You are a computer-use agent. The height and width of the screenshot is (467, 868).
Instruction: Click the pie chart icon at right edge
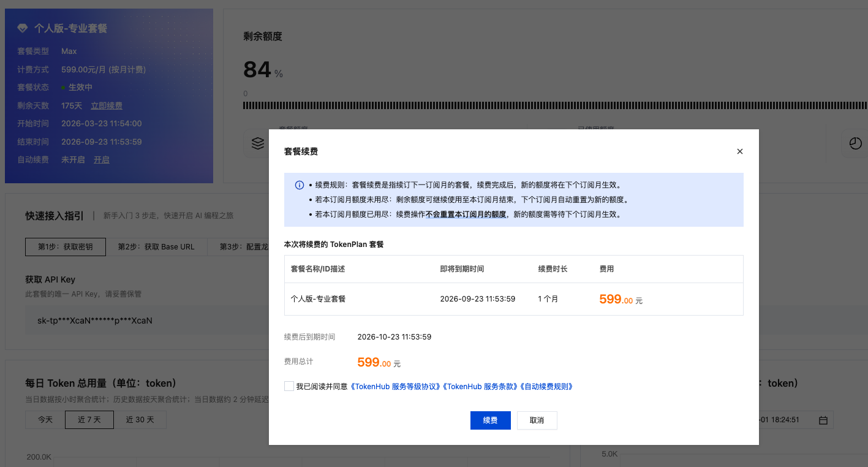855,143
